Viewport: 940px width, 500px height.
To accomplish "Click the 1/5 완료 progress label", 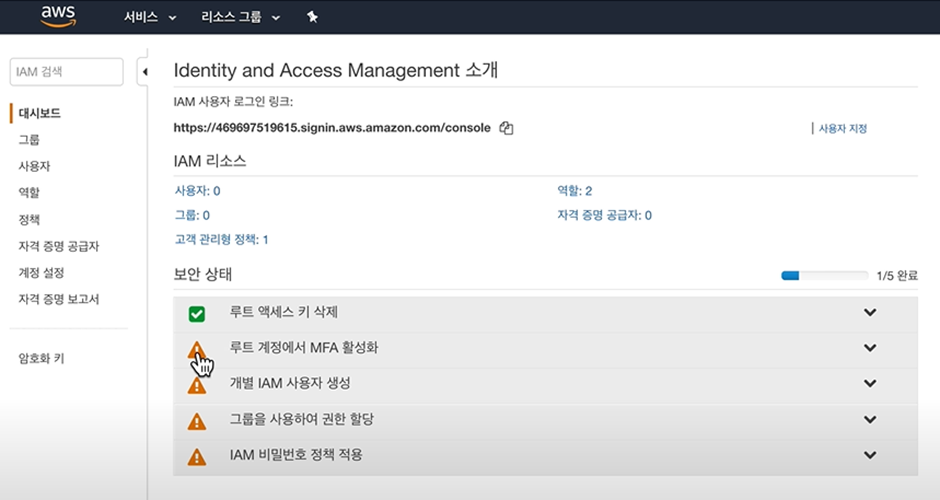I will pyautogui.click(x=897, y=276).
